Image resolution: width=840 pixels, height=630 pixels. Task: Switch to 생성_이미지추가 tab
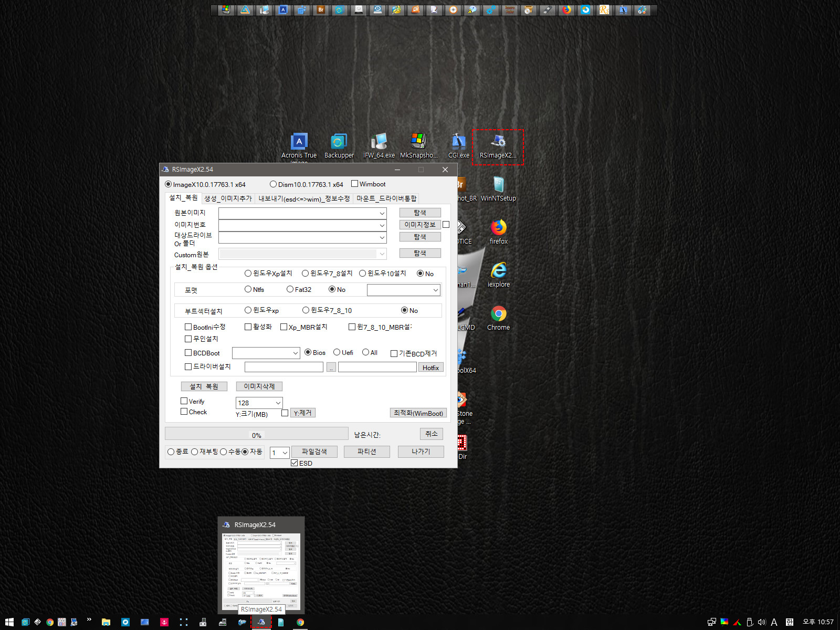(x=228, y=198)
